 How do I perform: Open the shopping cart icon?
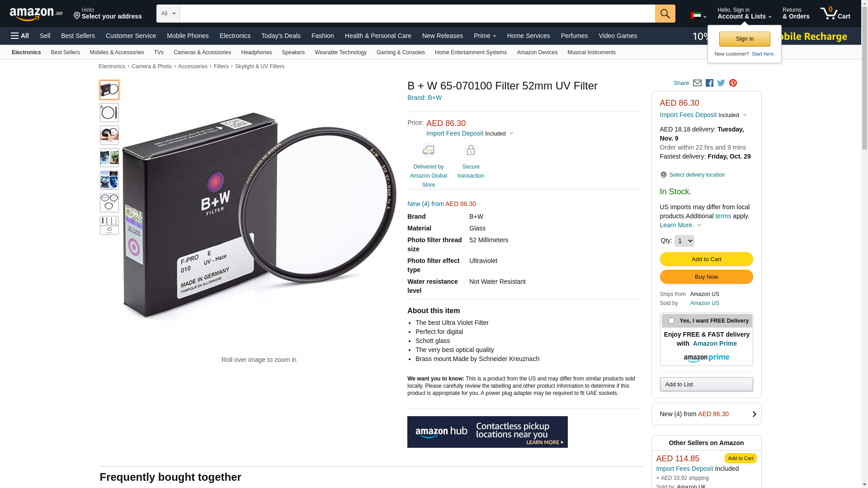tap(835, 14)
